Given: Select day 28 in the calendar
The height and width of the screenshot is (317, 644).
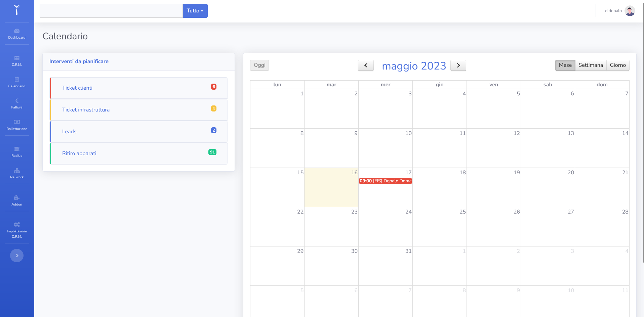Looking at the screenshot, I should coord(602,227).
